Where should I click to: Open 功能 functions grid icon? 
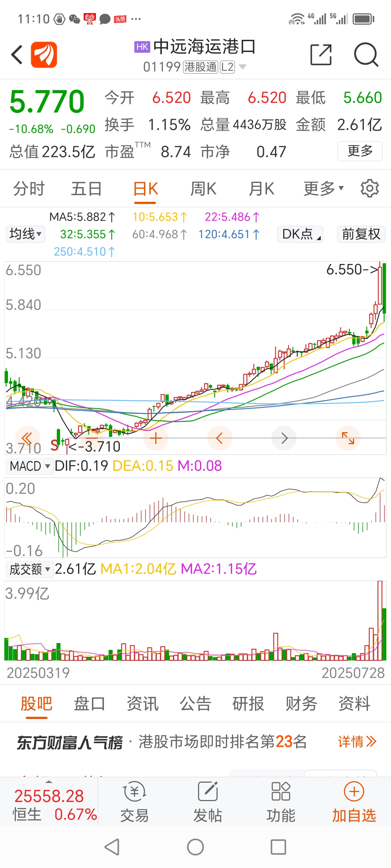pyautogui.click(x=281, y=802)
